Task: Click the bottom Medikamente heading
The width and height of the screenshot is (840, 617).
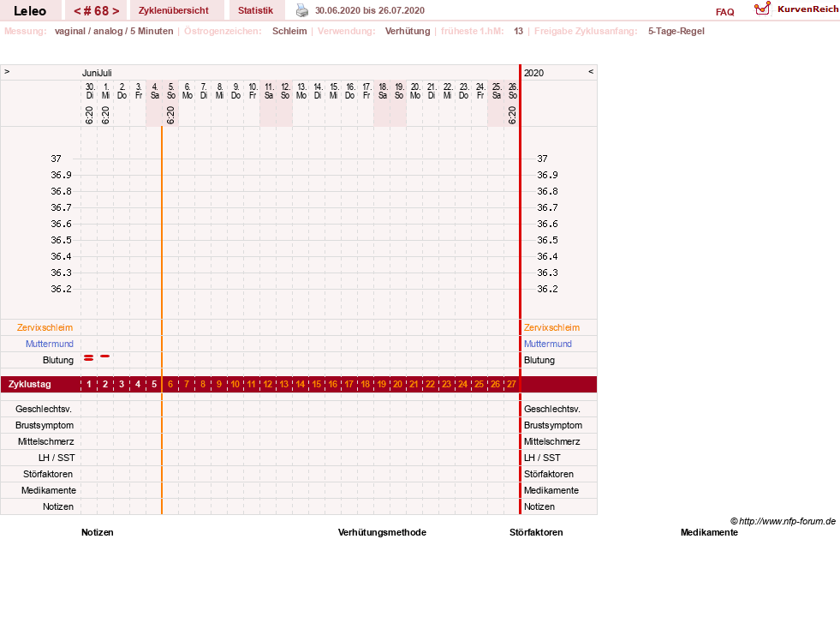Action: click(x=709, y=532)
